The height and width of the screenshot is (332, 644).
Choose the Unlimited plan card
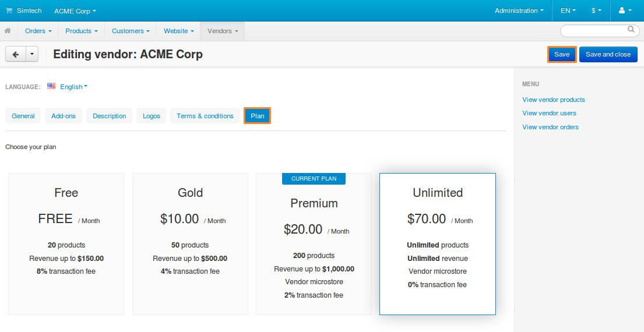point(438,244)
